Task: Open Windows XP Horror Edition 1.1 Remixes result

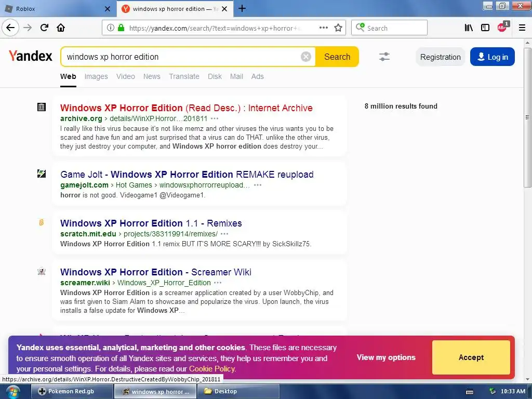Action: click(x=151, y=223)
